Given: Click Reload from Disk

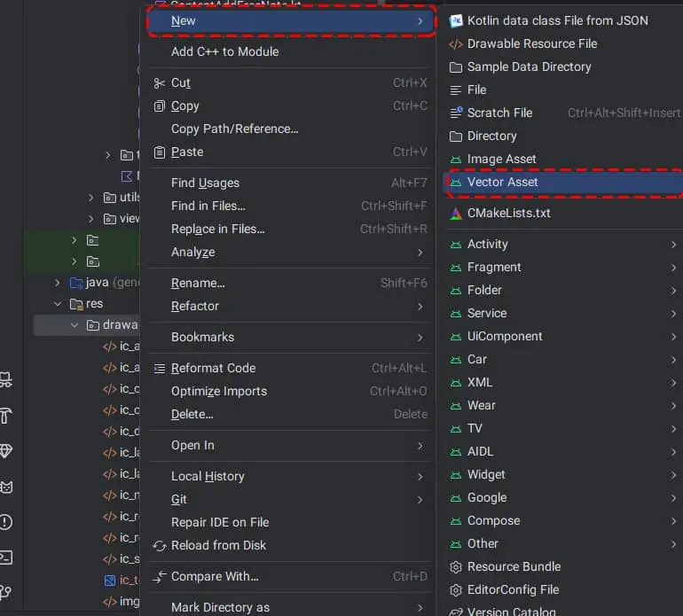Looking at the screenshot, I should [218, 545].
